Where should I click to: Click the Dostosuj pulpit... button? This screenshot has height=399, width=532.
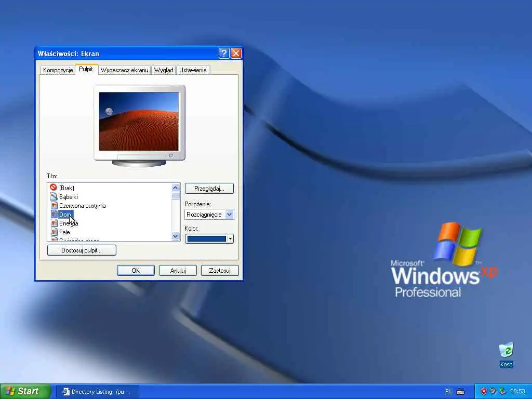coord(82,250)
